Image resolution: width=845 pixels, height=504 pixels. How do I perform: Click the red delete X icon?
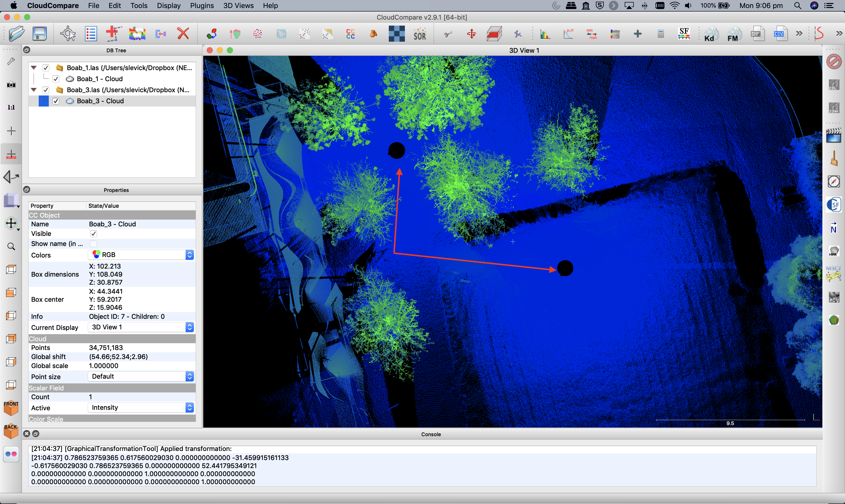click(183, 34)
